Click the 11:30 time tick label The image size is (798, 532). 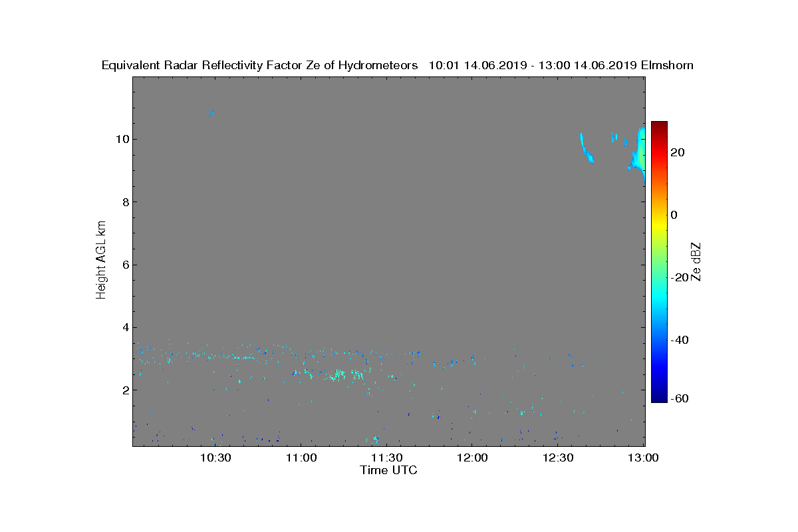coord(387,458)
